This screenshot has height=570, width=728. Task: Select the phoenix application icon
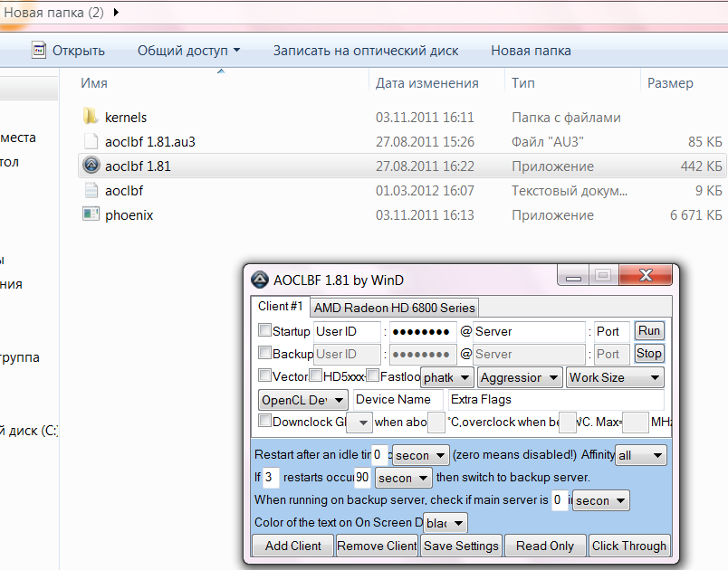click(x=91, y=214)
